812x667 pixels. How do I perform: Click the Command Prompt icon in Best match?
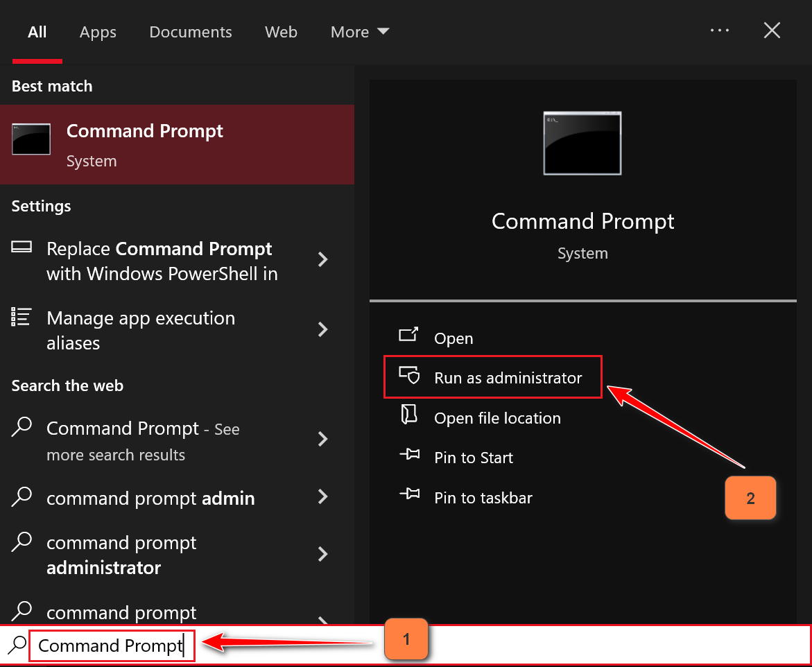point(31,139)
